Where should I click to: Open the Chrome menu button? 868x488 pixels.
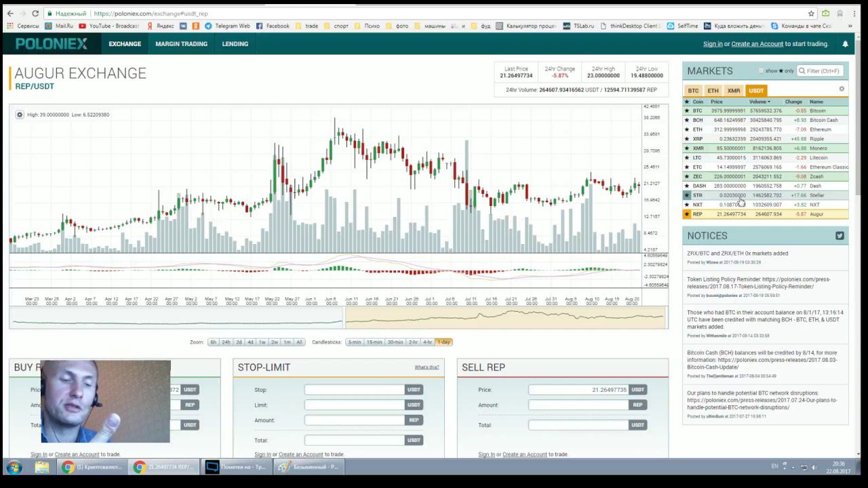pyautogui.click(x=854, y=14)
